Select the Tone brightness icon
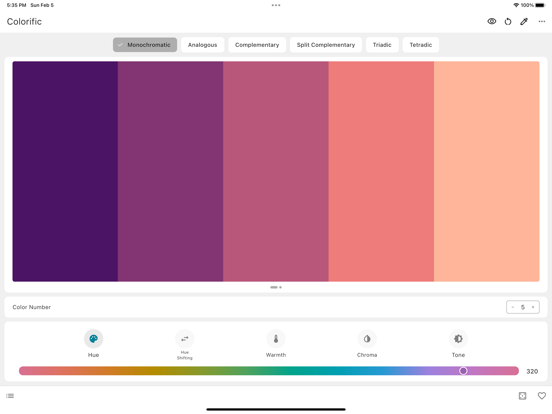Viewport: 552px width, 414px height. 458,339
